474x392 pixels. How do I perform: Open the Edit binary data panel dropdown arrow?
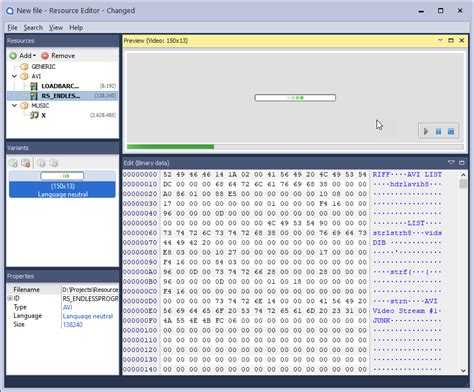451,163
